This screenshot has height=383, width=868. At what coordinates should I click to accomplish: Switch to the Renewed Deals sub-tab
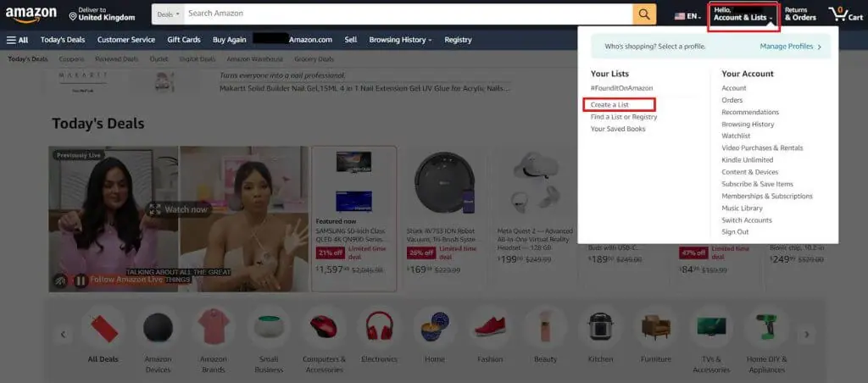[116, 59]
